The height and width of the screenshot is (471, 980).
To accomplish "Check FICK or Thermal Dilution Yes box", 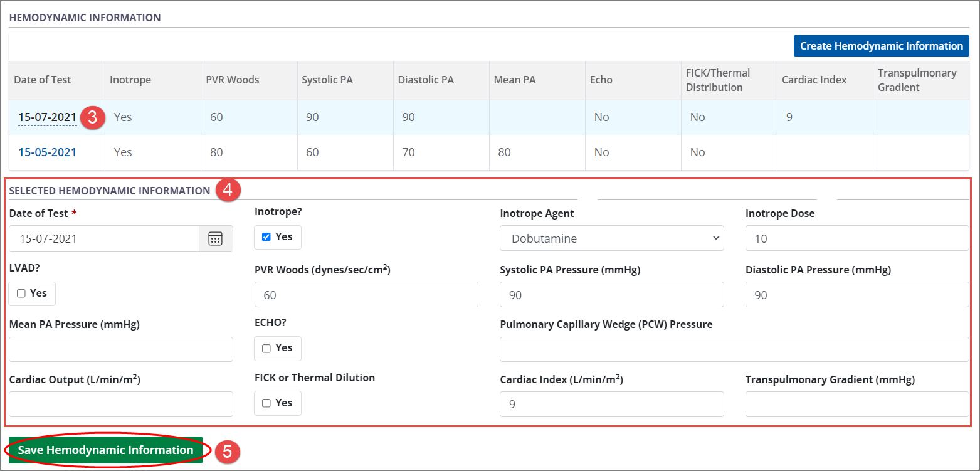I will (266, 403).
